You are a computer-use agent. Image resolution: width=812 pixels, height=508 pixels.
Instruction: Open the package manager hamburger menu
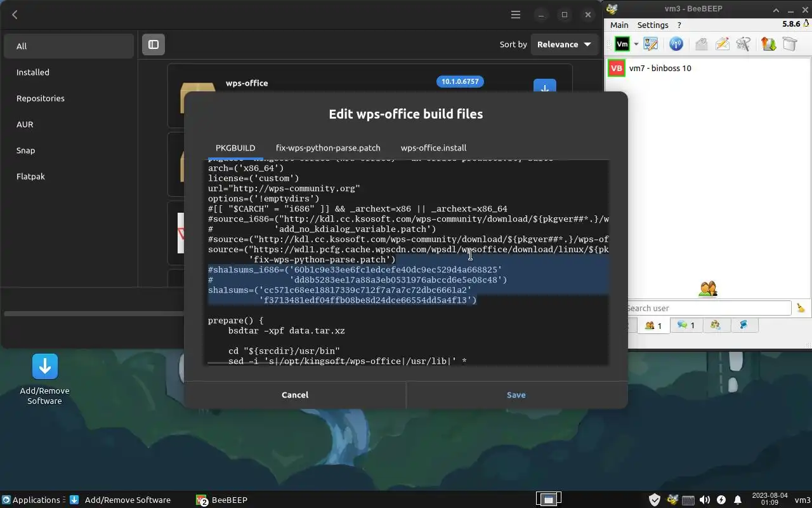click(x=516, y=15)
